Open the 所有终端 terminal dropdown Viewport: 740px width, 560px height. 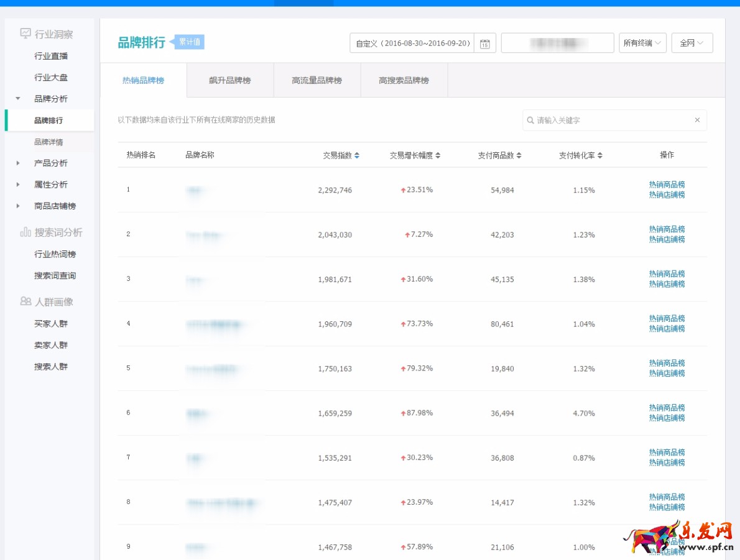(642, 42)
